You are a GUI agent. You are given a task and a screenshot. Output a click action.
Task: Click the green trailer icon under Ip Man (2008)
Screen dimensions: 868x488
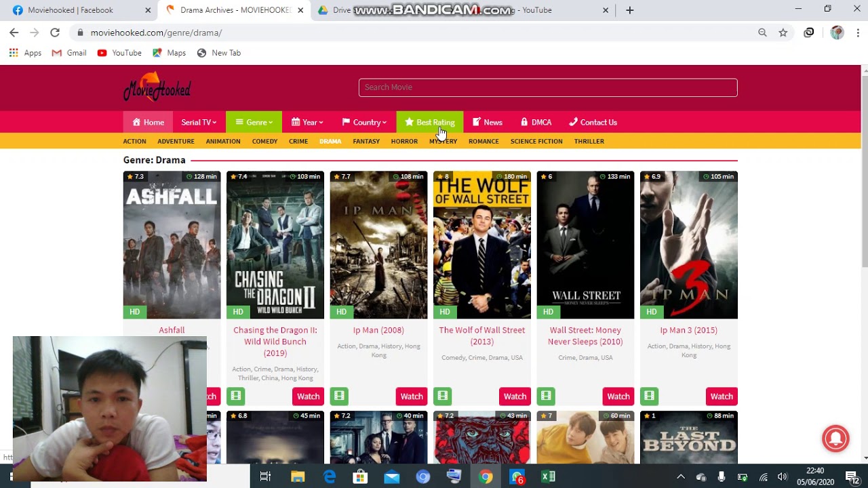339,396
